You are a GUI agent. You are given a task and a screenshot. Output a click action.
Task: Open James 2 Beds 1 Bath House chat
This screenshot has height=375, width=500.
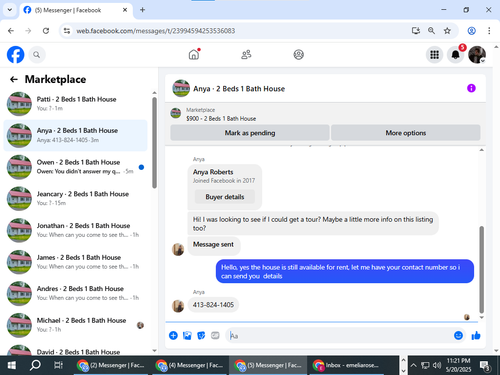[76, 262]
